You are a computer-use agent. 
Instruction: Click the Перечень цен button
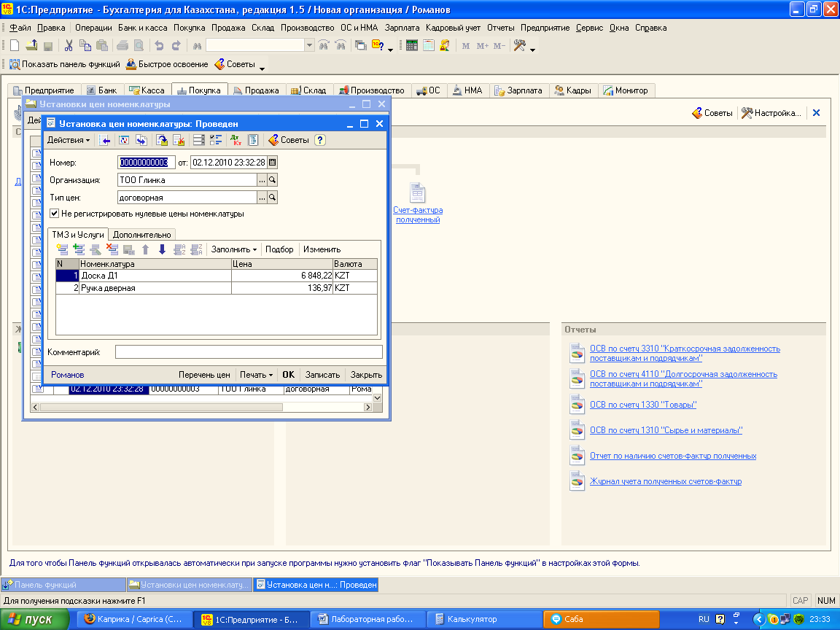click(204, 375)
